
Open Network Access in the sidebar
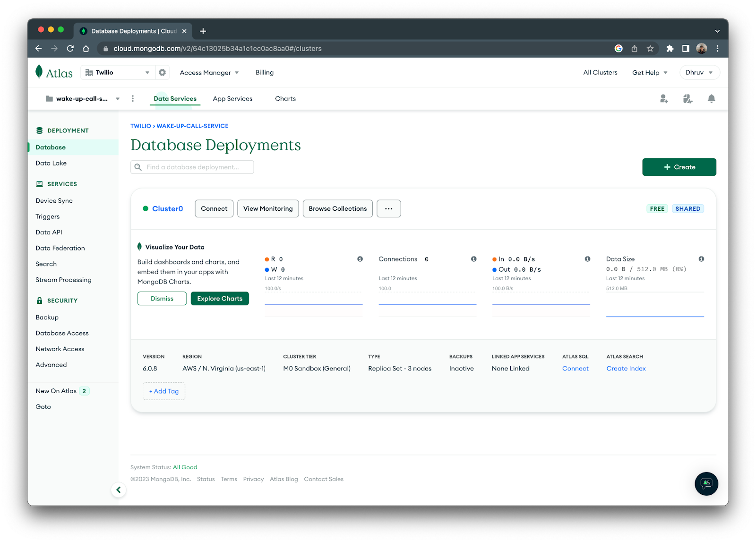pyautogui.click(x=60, y=349)
